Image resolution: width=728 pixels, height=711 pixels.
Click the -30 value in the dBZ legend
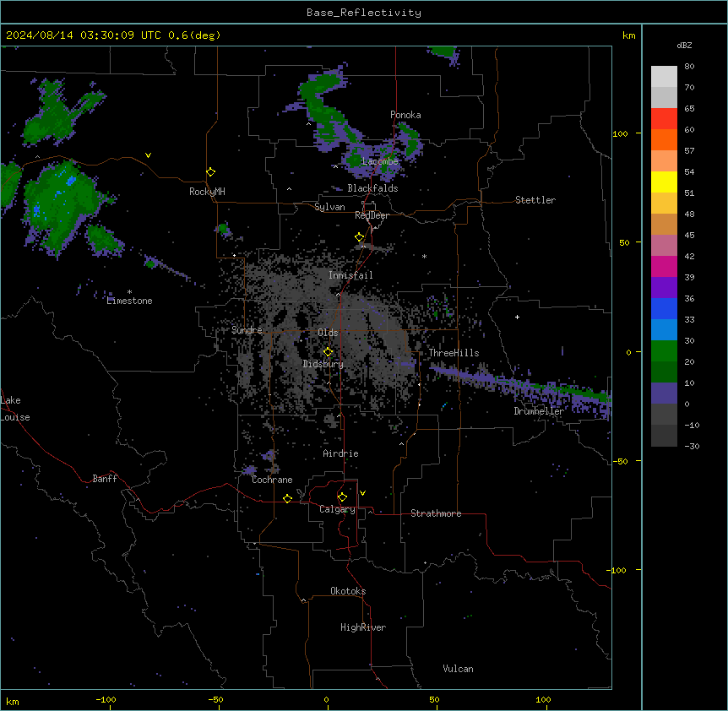pos(692,446)
